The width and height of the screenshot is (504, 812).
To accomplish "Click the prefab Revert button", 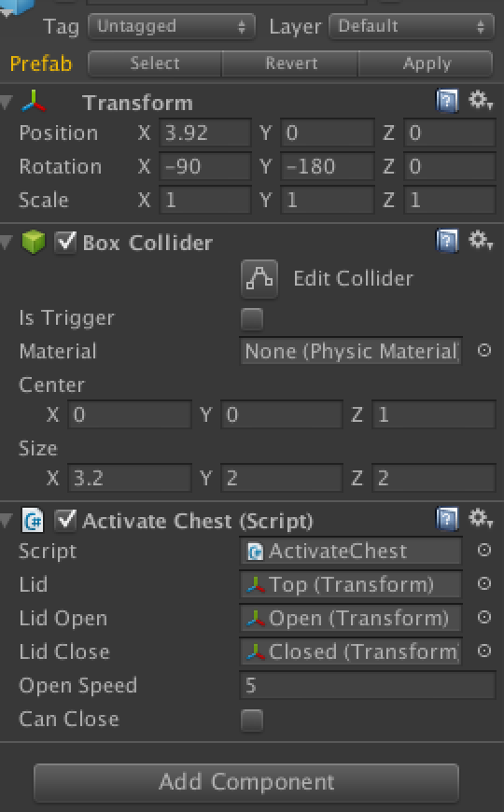I will 290,63.
